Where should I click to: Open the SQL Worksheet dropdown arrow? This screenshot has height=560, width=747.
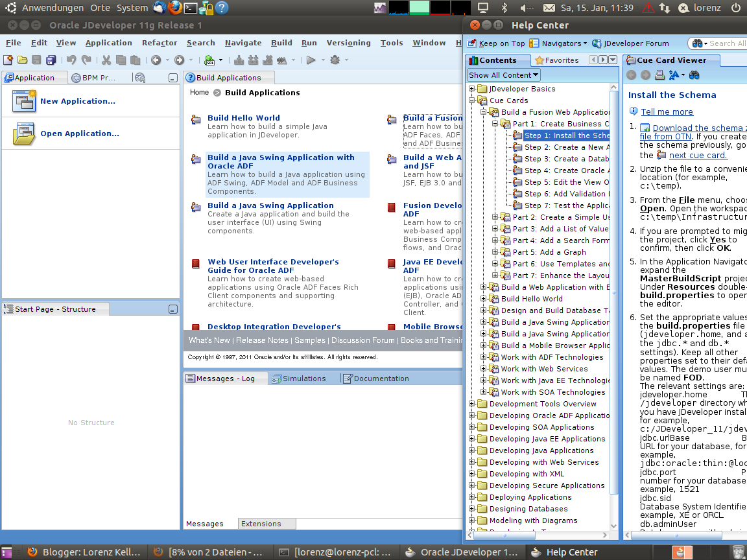point(220,60)
